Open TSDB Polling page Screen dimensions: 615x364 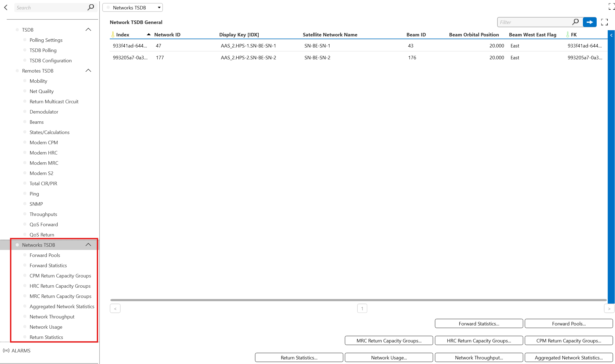pos(43,50)
